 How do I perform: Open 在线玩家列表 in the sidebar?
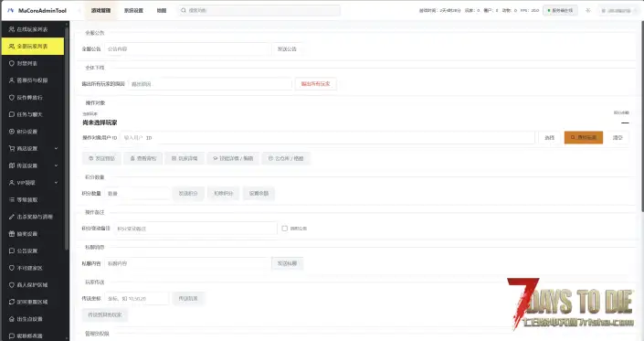[33, 29]
